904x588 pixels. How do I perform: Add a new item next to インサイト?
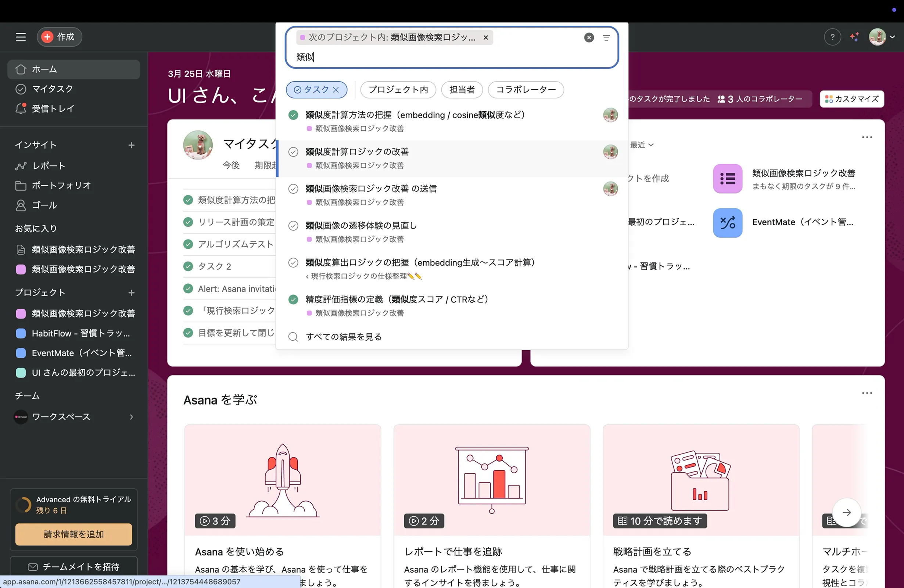point(132,145)
